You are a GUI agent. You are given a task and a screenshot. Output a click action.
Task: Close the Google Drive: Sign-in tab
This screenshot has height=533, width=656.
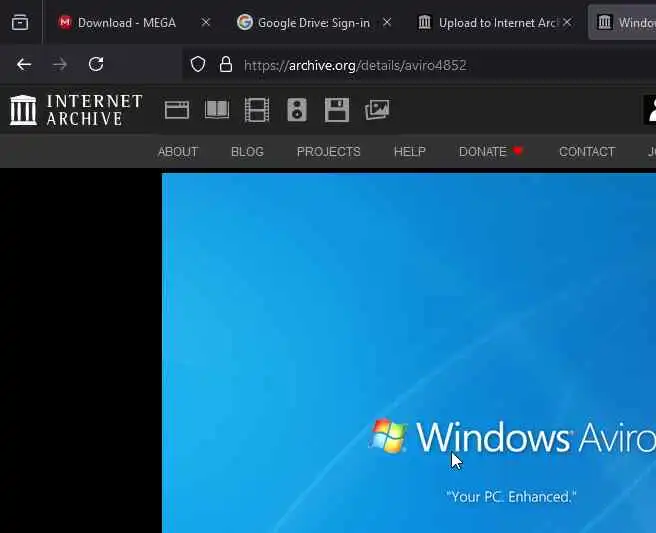coord(387,22)
